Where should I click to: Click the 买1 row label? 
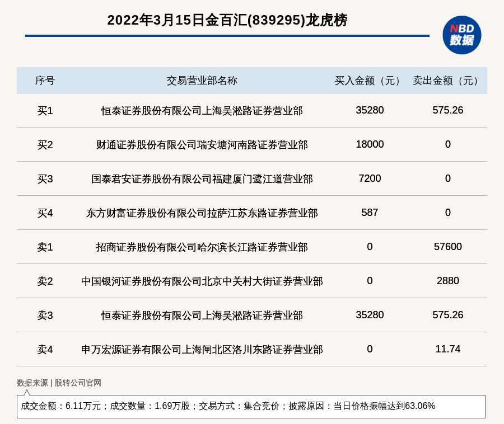coord(45,111)
